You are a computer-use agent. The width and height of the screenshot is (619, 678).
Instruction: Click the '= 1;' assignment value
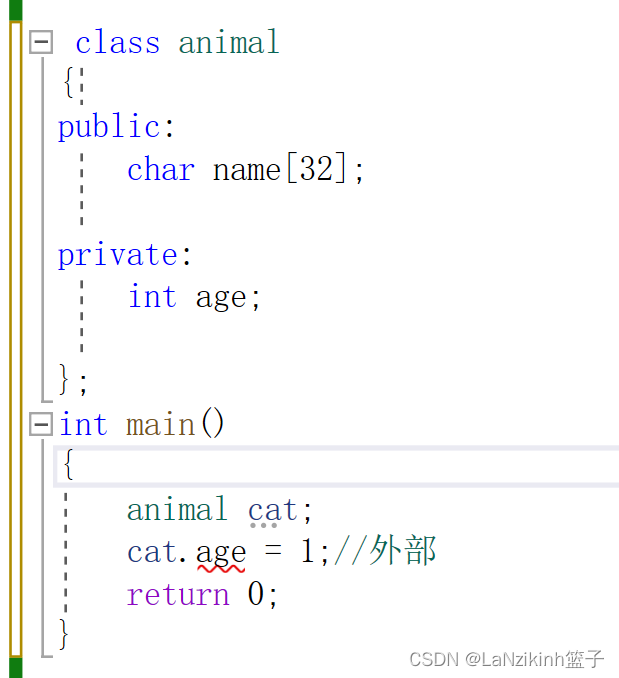[x=296, y=552]
